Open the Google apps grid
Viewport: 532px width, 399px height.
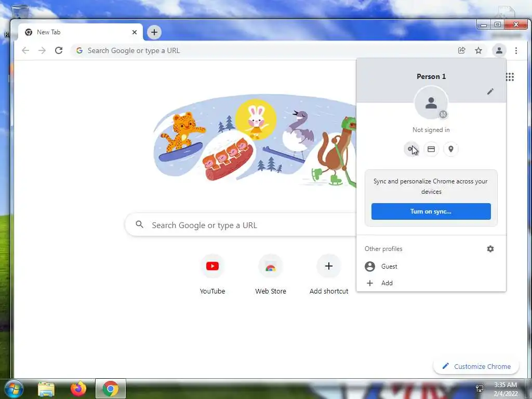point(510,77)
